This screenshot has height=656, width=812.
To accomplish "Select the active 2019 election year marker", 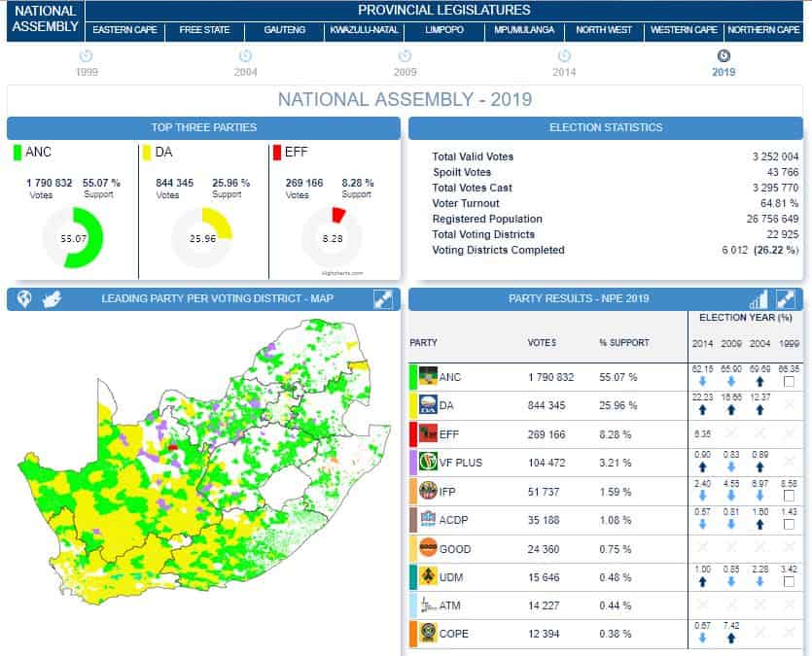I will click(724, 55).
